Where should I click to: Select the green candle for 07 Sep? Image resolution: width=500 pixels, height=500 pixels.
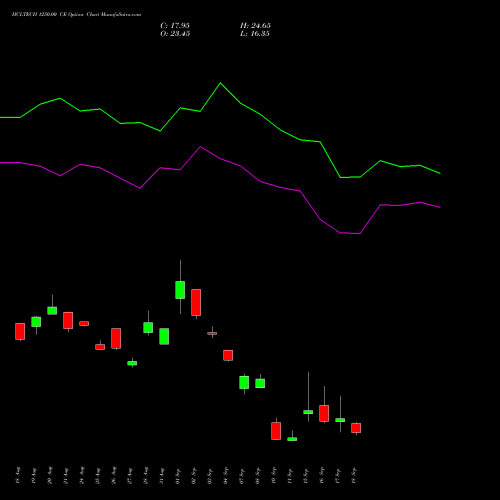tap(244, 382)
